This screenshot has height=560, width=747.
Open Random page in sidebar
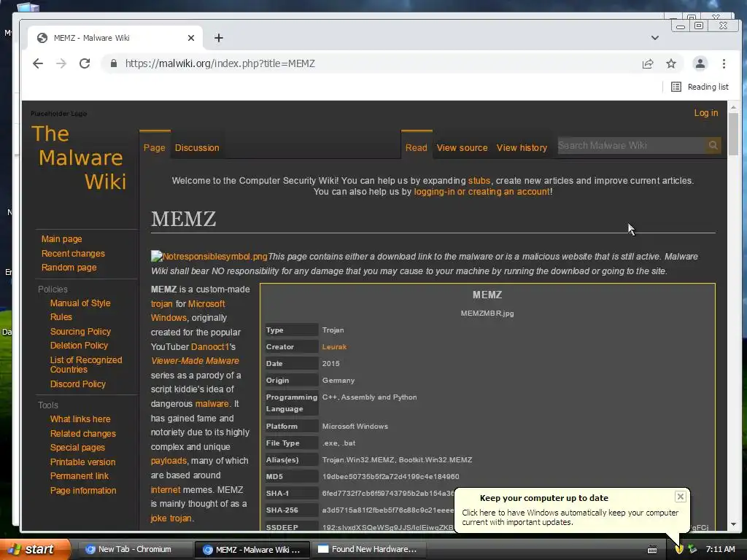(x=69, y=268)
